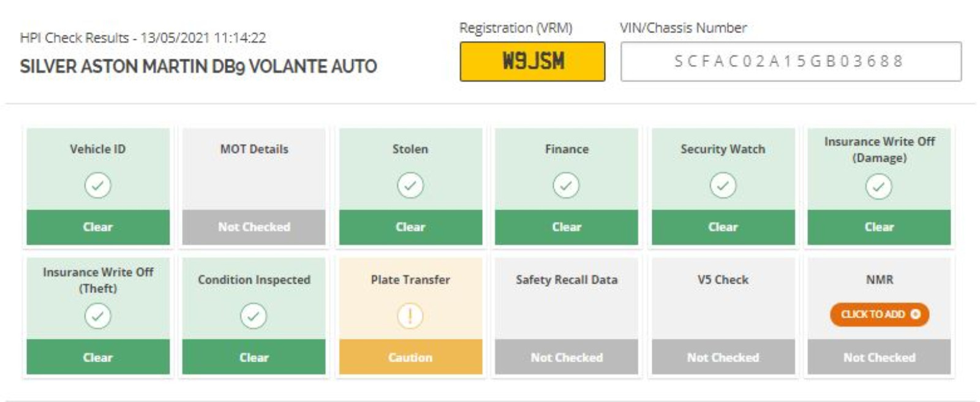This screenshot has width=980, height=402.
Task: Open the Security Watch Clear status bar
Action: coord(723,227)
